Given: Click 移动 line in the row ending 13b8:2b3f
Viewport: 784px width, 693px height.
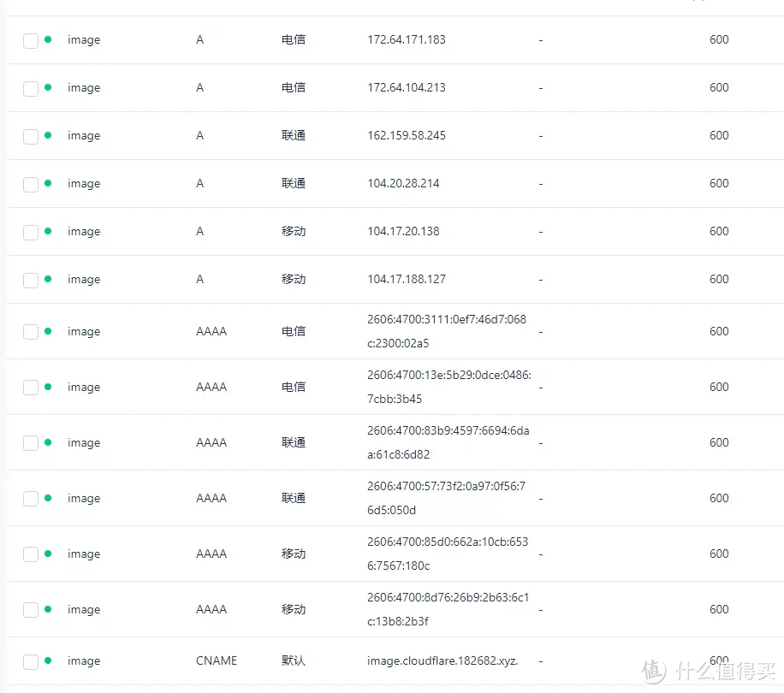Looking at the screenshot, I should [294, 609].
